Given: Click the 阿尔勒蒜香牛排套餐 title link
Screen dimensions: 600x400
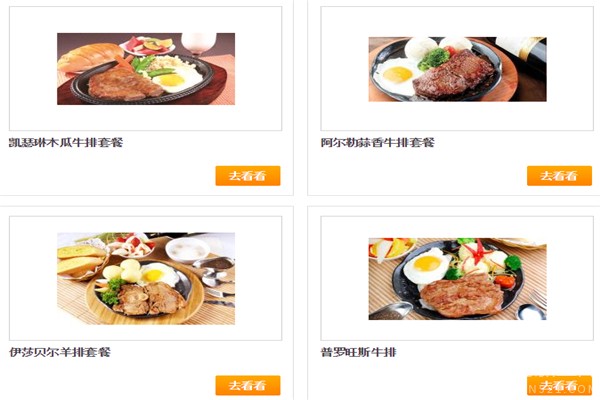Looking at the screenshot, I should [377, 143].
